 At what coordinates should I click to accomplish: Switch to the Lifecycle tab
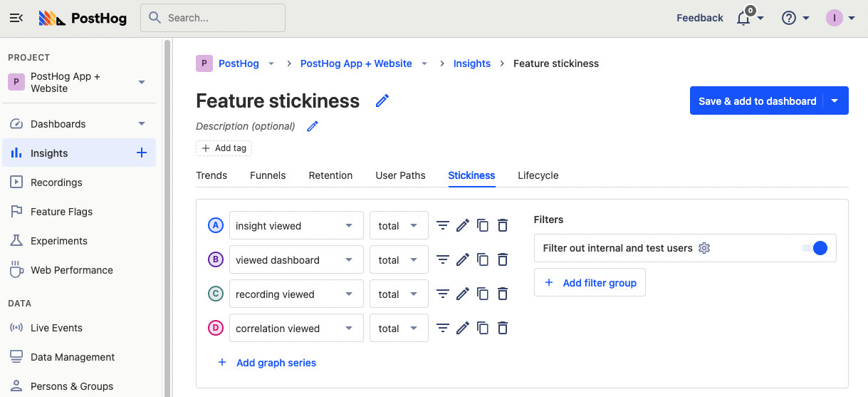[x=538, y=175]
